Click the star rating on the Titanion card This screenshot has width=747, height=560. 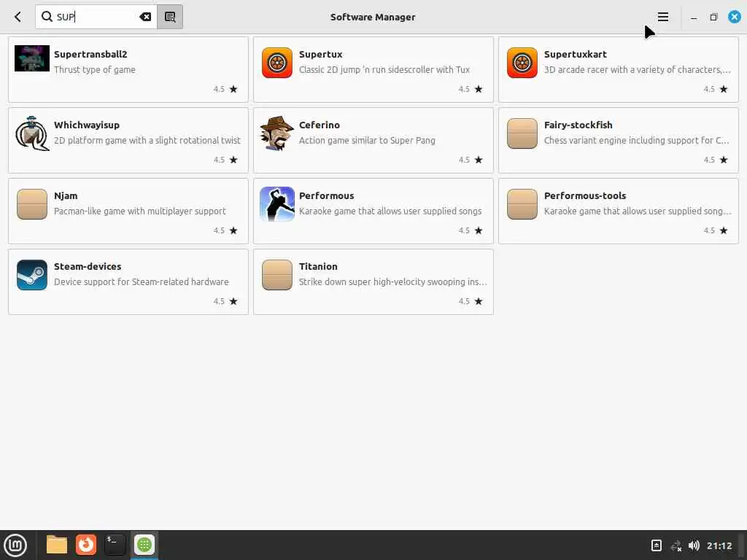pyautogui.click(x=479, y=301)
